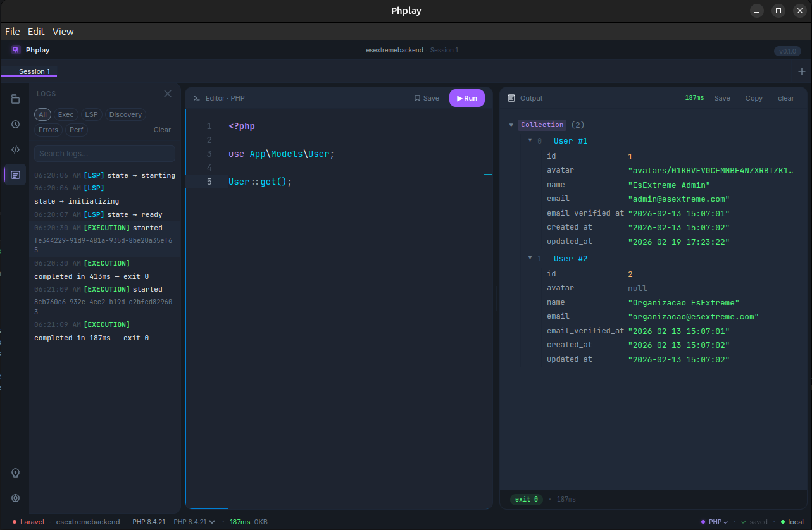Click log entry completed in 413ms
Screen dimensions: 812x530
click(91, 276)
